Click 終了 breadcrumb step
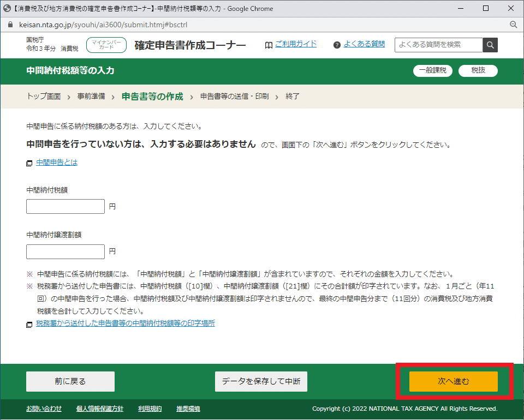Image resolution: width=524 pixels, height=420 pixels. [293, 97]
